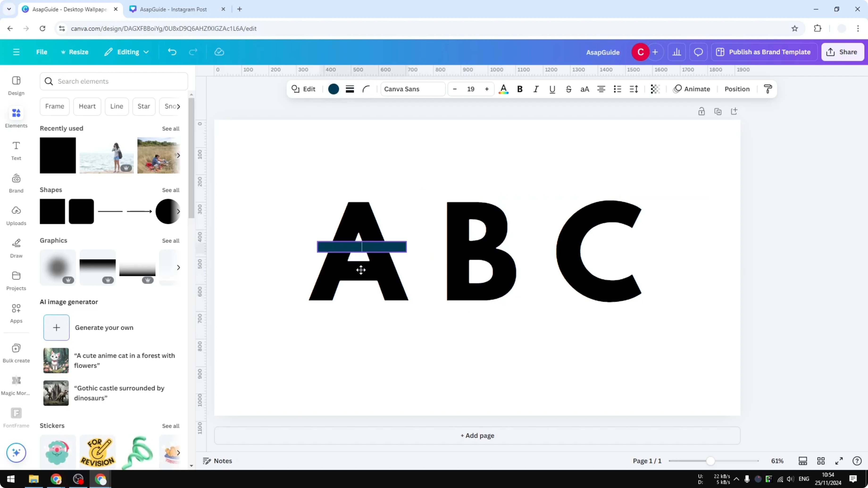Image resolution: width=868 pixels, height=488 pixels.
Task: Open the Text panel in sidebar
Action: (x=16, y=151)
